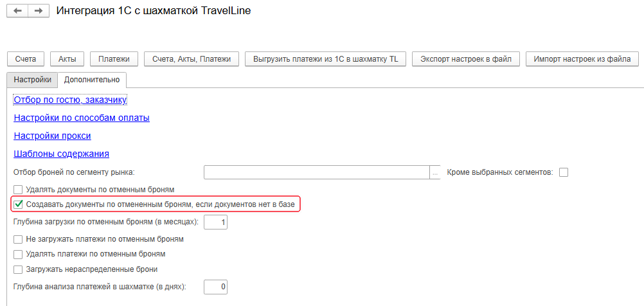Click Импорт настроек из файла button

click(582, 59)
